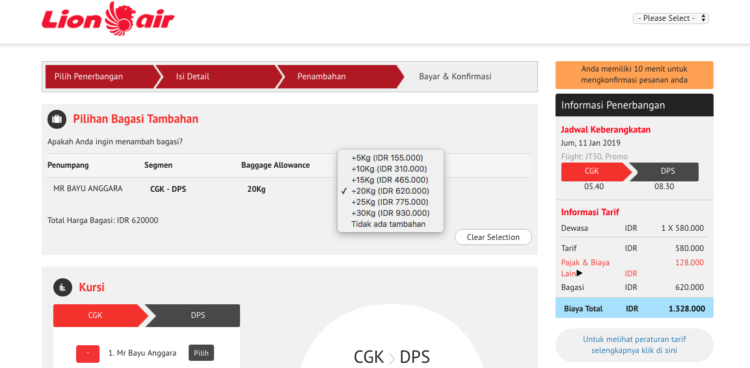The image size is (750, 368).
Task: Click departure time 05.40
Action: coord(594,187)
